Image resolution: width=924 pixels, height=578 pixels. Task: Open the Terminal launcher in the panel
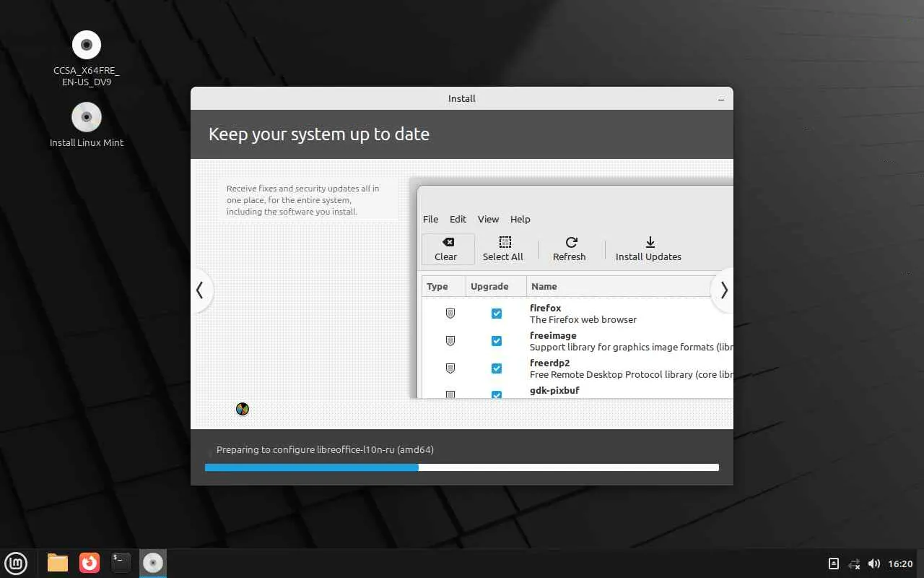point(121,563)
